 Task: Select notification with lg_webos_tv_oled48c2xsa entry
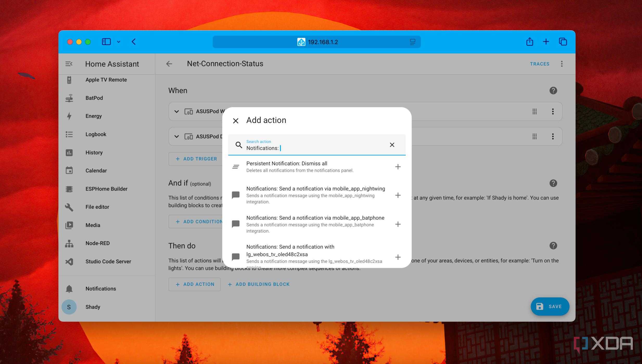point(317,256)
